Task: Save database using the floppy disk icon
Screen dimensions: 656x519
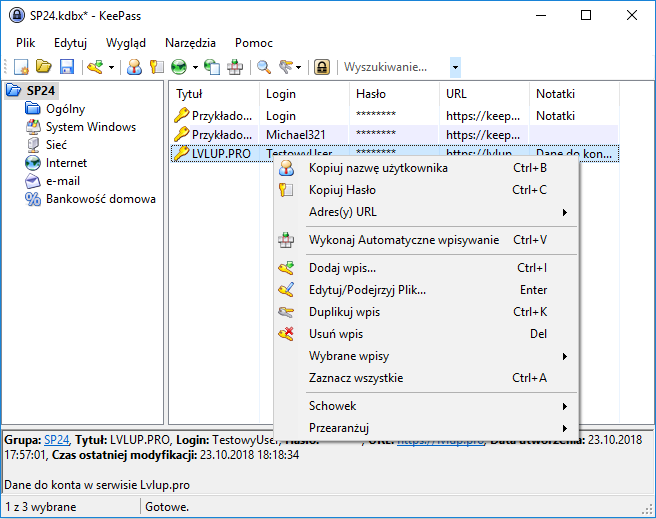Action: click(66, 67)
